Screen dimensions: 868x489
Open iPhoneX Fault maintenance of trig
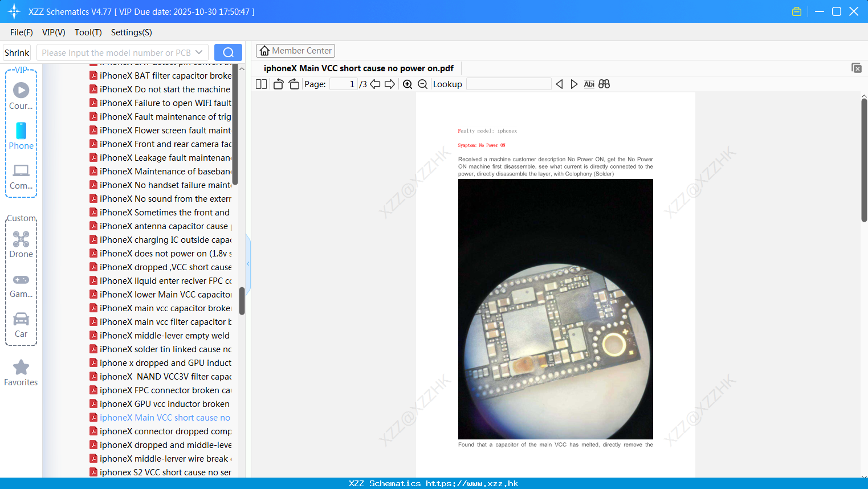point(165,116)
